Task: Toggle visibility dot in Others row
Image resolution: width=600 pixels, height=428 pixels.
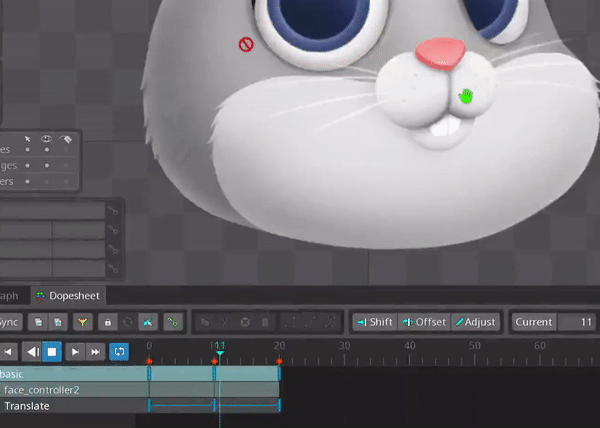Action: [47, 181]
